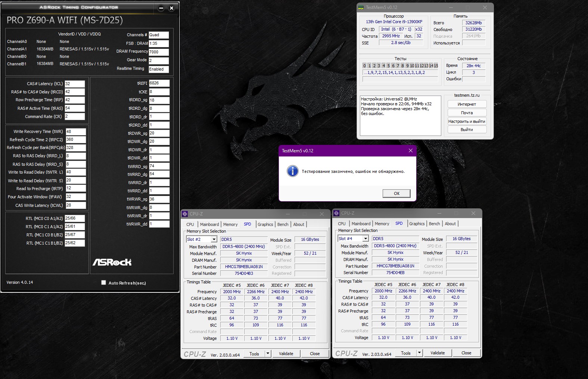
Task: Open About tab in Slot #2 CPU-Z window
Action: (299, 224)
